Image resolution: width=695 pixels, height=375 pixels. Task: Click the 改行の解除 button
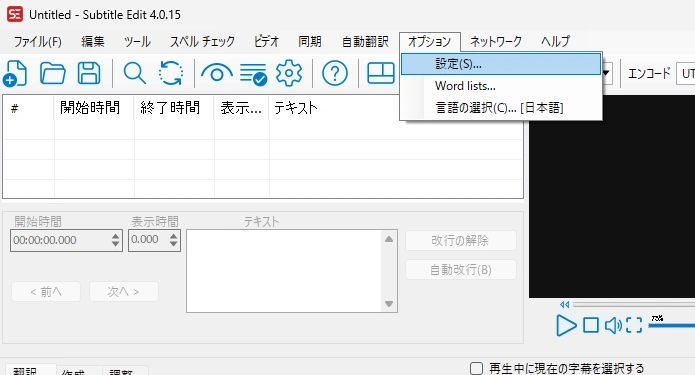(461, 241)
